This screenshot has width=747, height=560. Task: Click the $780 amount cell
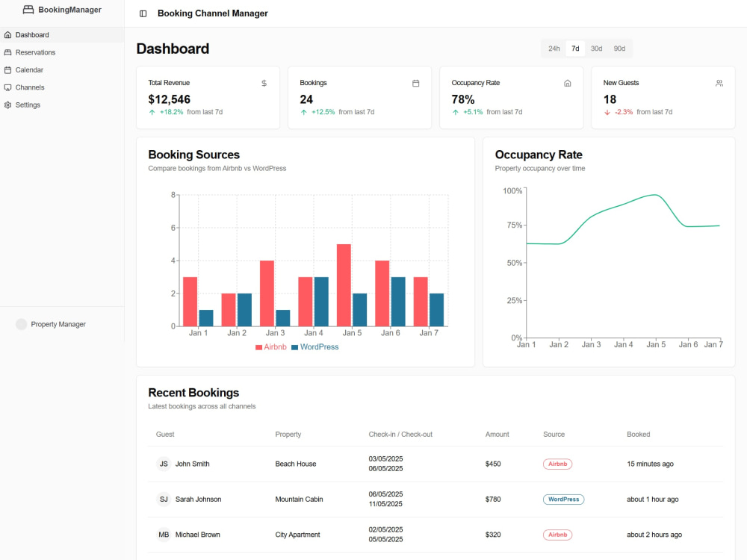pyautogui.click(x=493, y=500)
